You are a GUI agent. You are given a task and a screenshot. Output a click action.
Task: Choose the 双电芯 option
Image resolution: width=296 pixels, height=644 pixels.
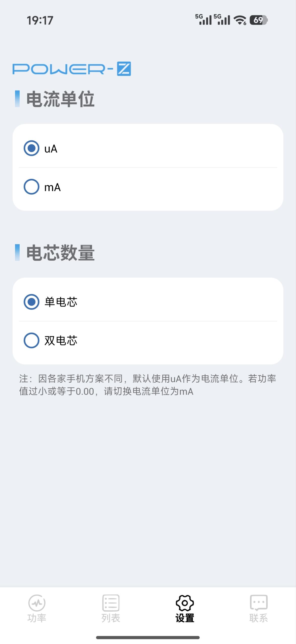(31, 340)
